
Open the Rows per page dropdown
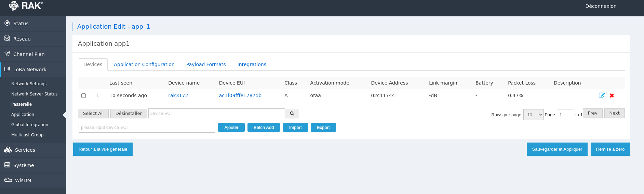(x=533, y=115)
